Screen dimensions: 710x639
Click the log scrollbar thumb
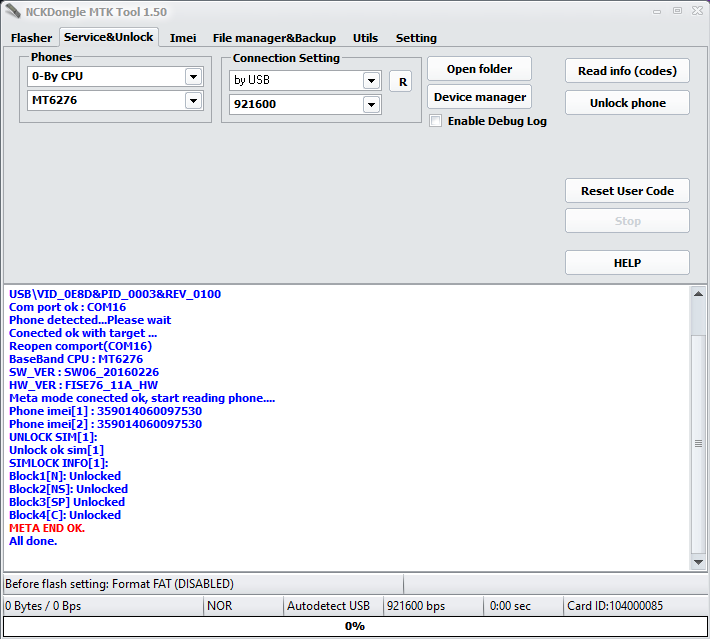click(x=698, y=443)
